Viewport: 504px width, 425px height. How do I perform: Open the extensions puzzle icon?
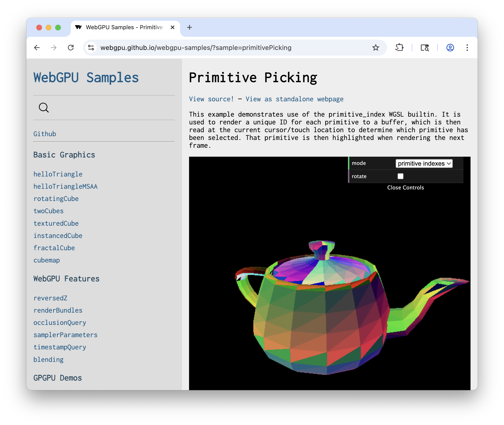point(399,47)
